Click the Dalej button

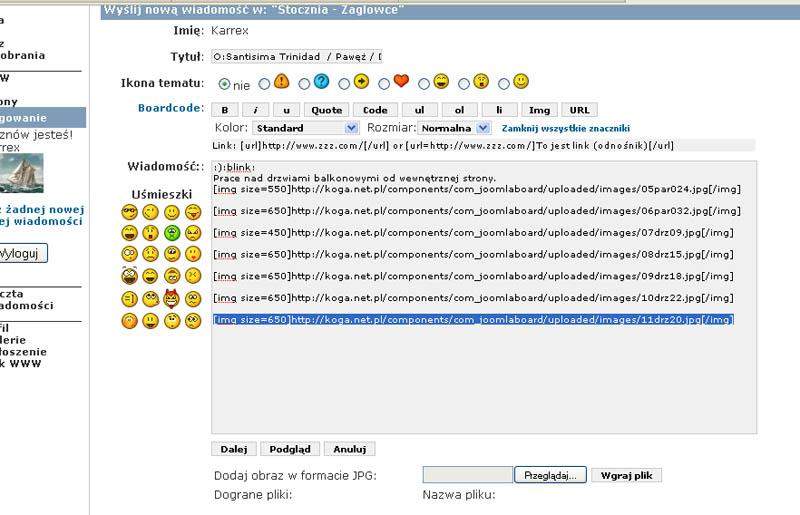(x=235, y=450)
